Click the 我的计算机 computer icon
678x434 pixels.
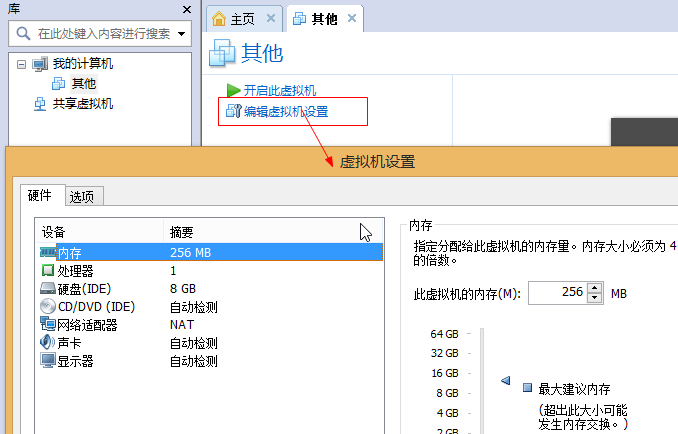click(40, 64)
